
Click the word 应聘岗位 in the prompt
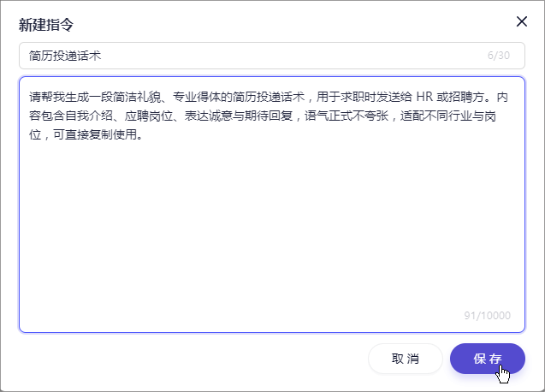point(149,116)
